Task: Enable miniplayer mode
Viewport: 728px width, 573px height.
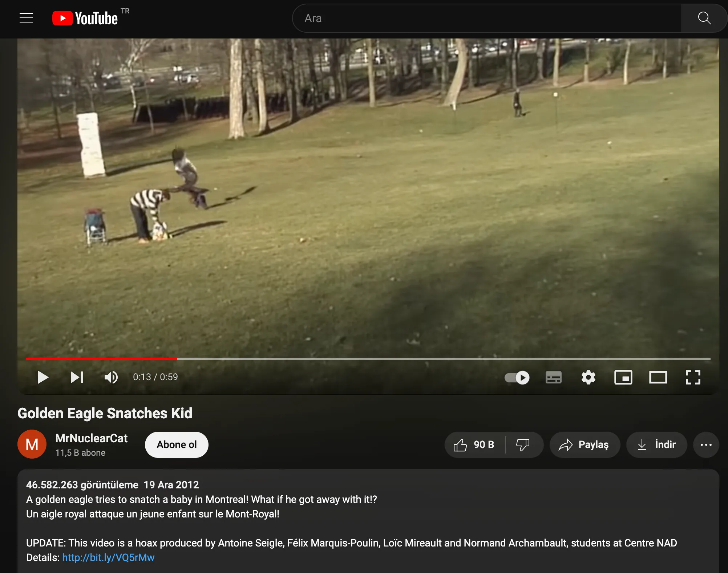Action: coord(623,378)
